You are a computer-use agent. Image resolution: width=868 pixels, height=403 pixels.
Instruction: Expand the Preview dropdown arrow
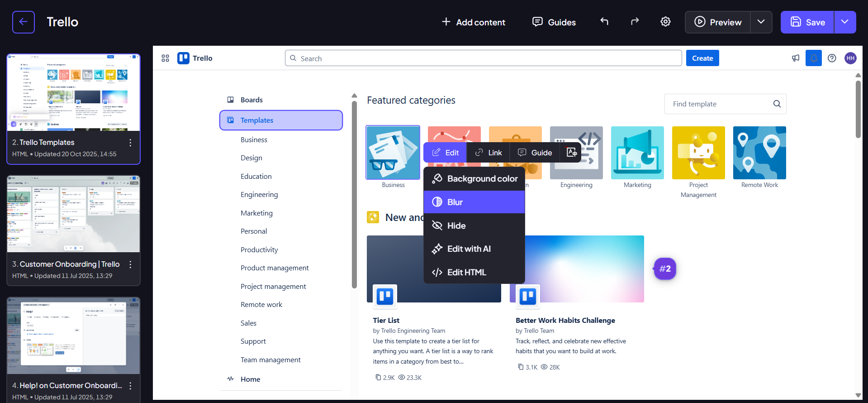(761, 22)
